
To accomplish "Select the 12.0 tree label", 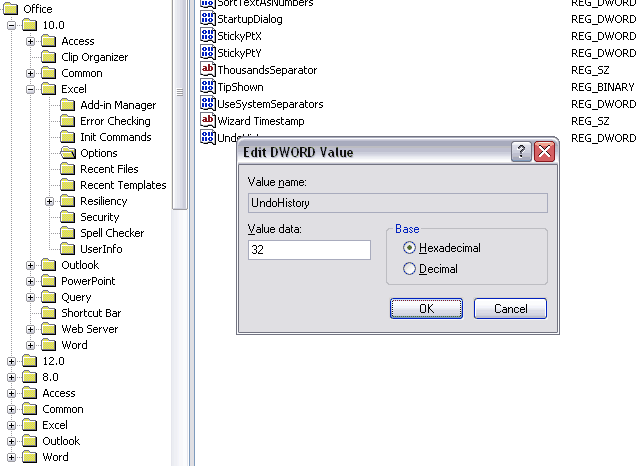I will [x=54, y=361].
